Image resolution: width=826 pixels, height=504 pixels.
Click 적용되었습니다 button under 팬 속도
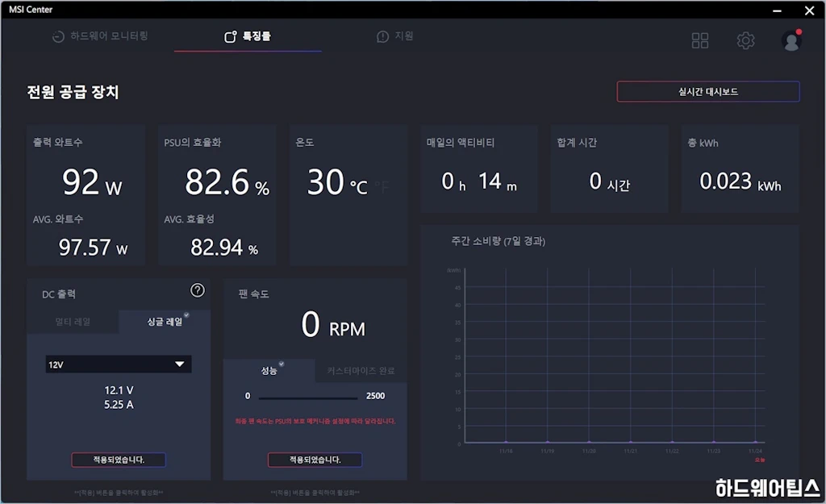315,460
